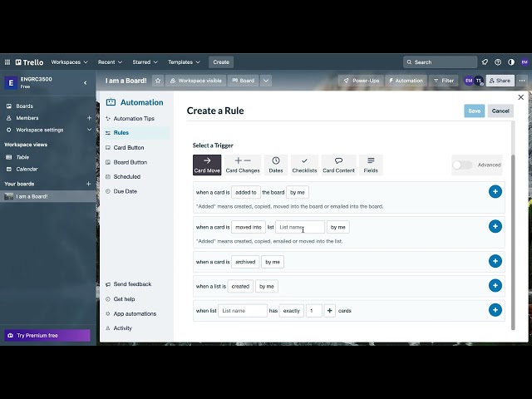Select the Checklists trigger tab

pos(304,165)
